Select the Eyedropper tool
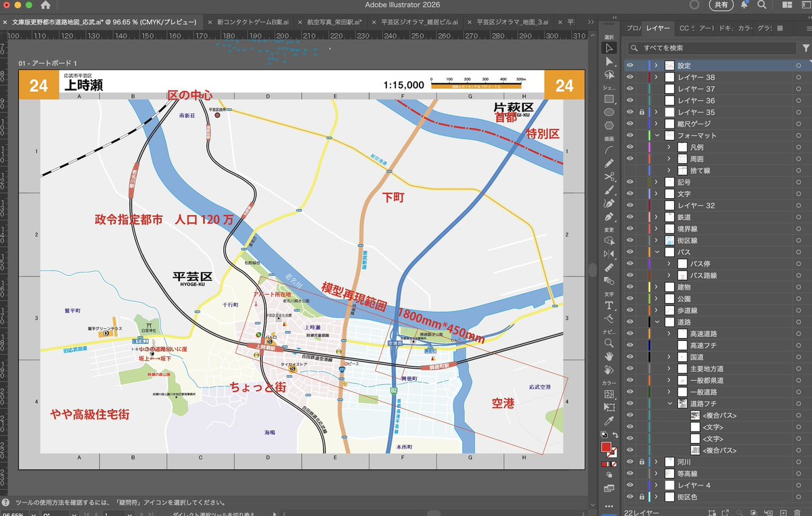This screenshot has width=812, height=516. coord(609,420)
